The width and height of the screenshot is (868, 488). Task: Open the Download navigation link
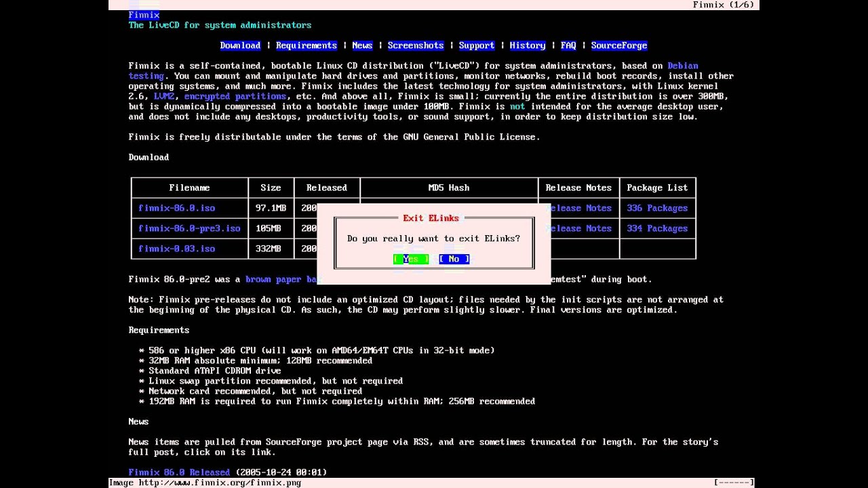[240, 45]
